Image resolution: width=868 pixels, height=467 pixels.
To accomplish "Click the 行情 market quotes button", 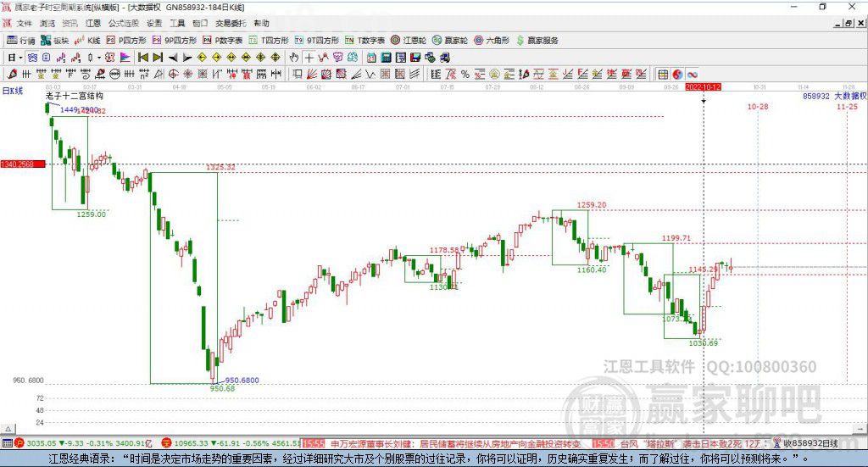I will pos(21,41).
